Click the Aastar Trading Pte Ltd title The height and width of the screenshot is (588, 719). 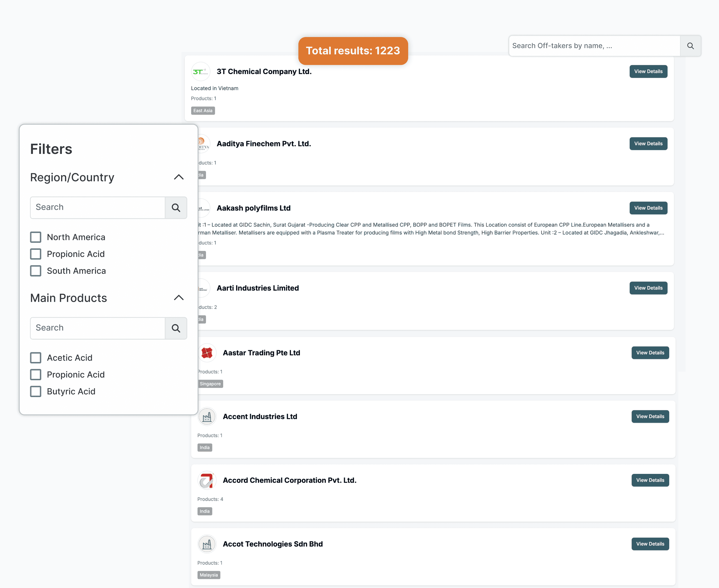[261, 353]
